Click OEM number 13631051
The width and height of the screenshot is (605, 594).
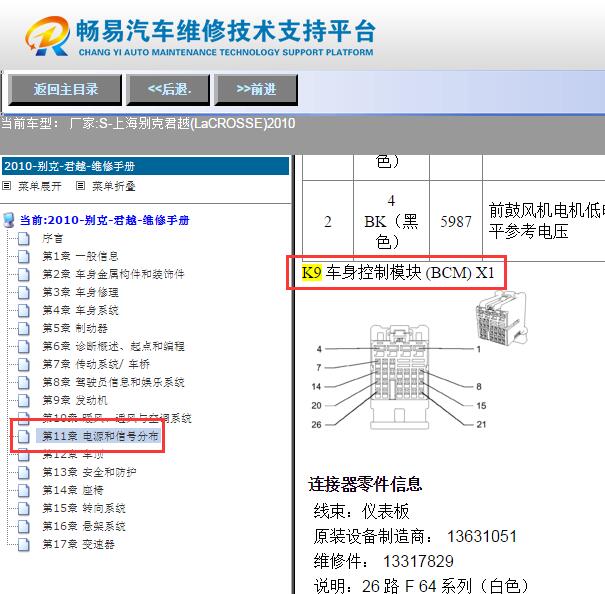pyautogui.click(x=482, y=536)
